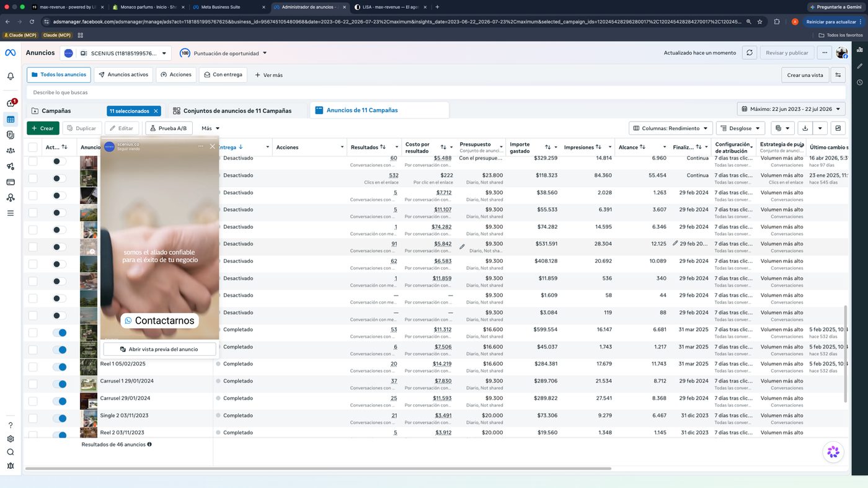
Task: Open the Meta AI assistant sparkle button
Action: [833, 452]
